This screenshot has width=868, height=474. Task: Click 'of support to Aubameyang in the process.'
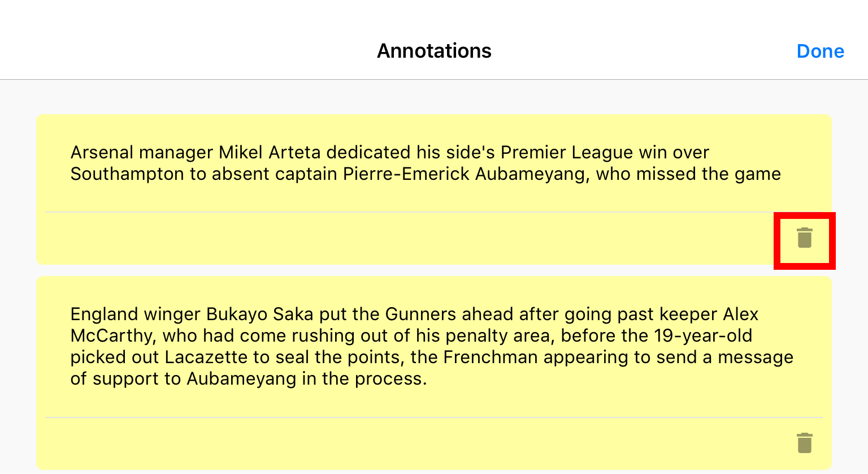coord(249,379)
